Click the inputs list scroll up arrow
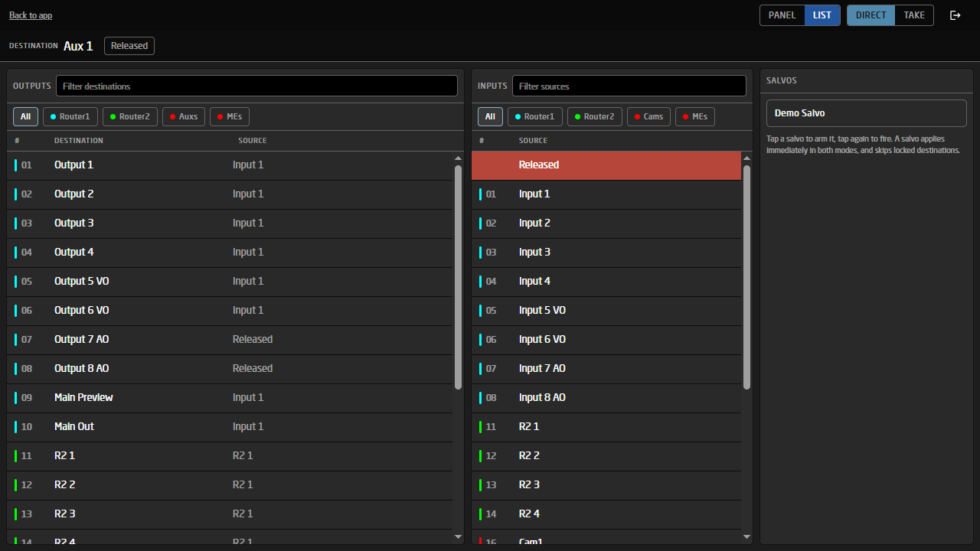Viewport: 980px width, 551px height. [746, 158]
